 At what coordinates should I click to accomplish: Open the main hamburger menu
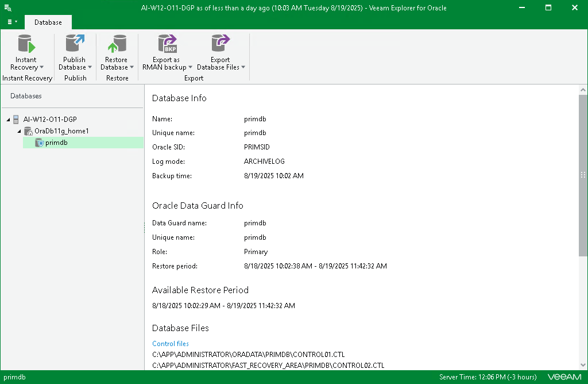coord(12,22)
